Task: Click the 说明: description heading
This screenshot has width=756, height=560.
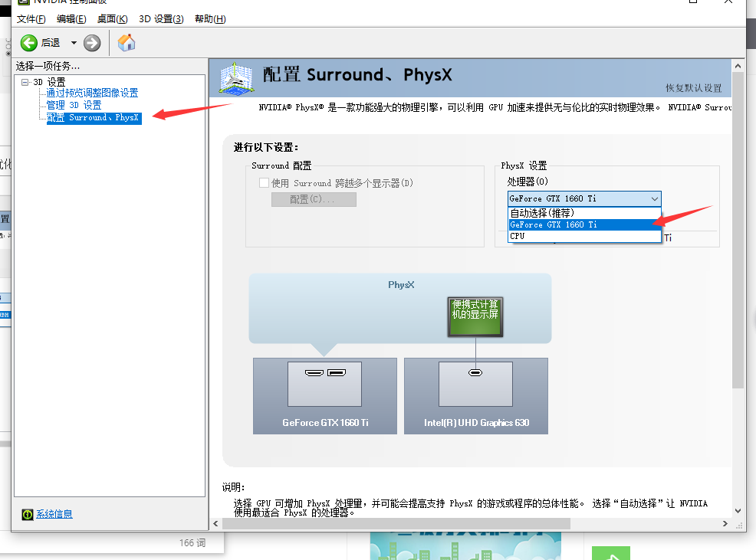Action: 233,487
